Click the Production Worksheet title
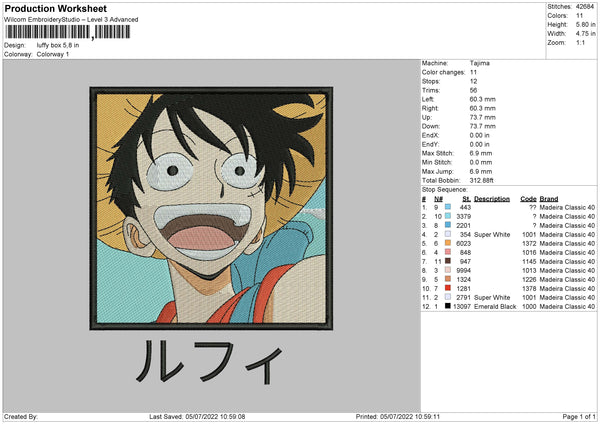600x424 pixels. coord(55,8)
